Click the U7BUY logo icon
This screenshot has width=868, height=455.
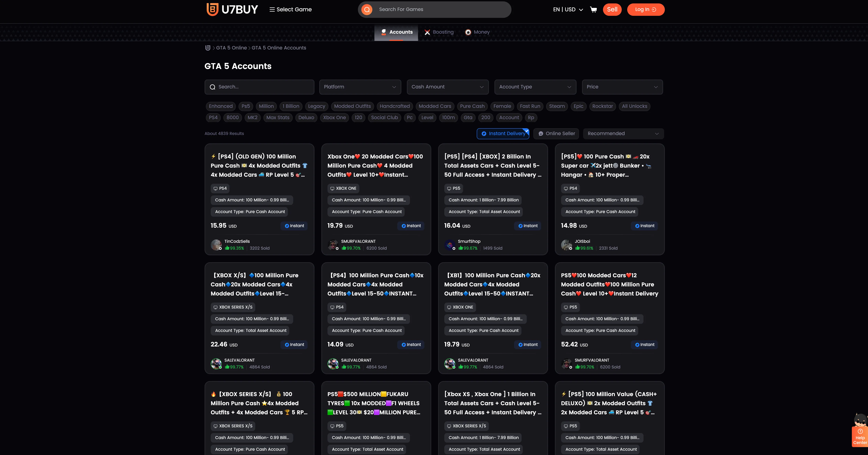pyautogui.click(x=212, y=9)
